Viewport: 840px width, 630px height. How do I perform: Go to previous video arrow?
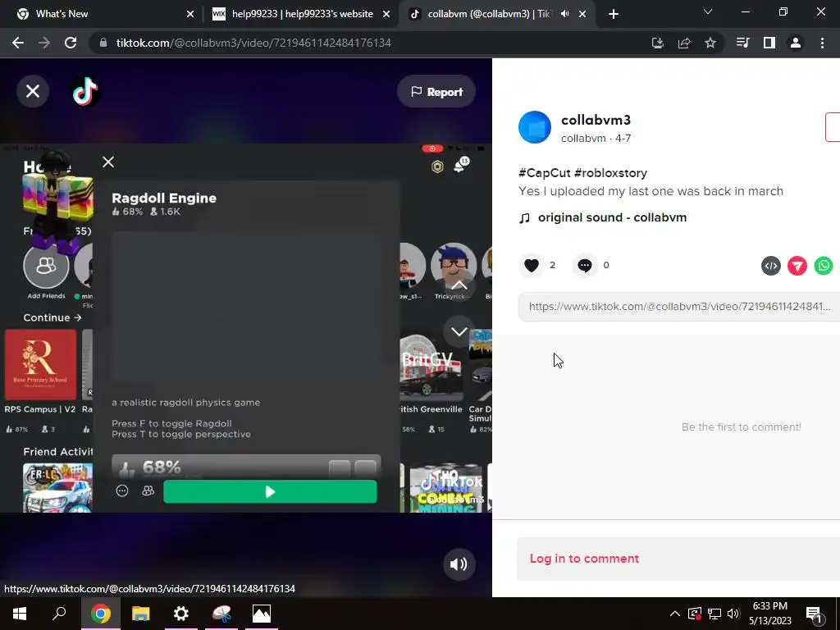[459, 285]
